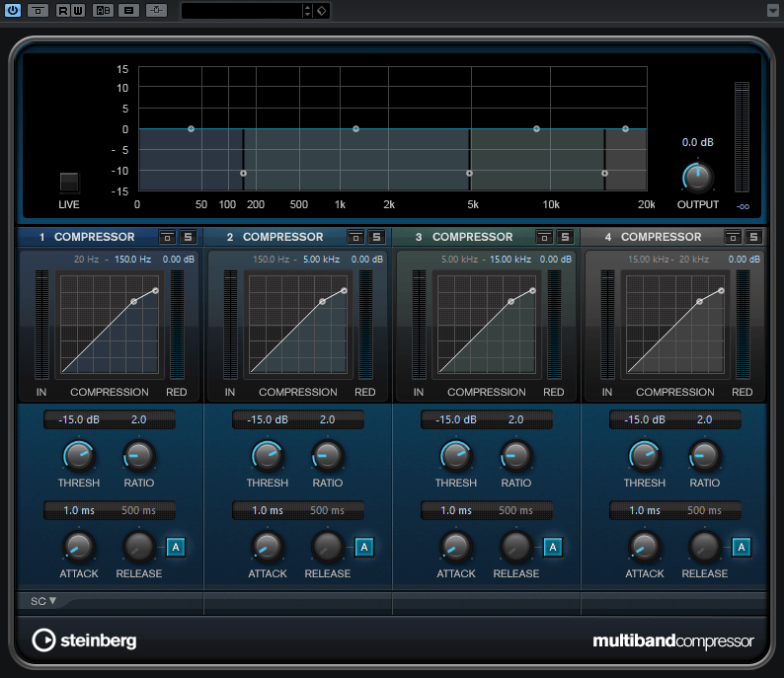
Task: Click the 150 Hz crossover handle in display
Action: pyautogui.click(x=243, y=174)
